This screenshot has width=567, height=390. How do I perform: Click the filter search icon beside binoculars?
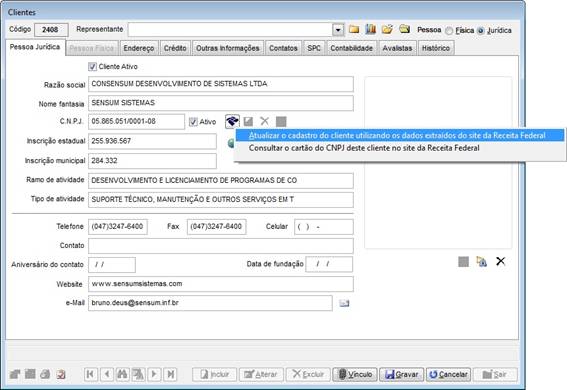point(138,374)
